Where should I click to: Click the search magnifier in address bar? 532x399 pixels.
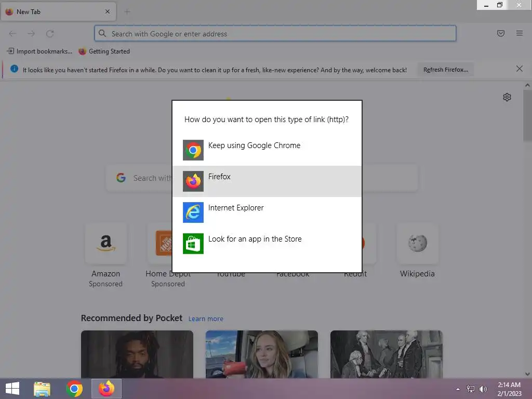tap(102, 33)
